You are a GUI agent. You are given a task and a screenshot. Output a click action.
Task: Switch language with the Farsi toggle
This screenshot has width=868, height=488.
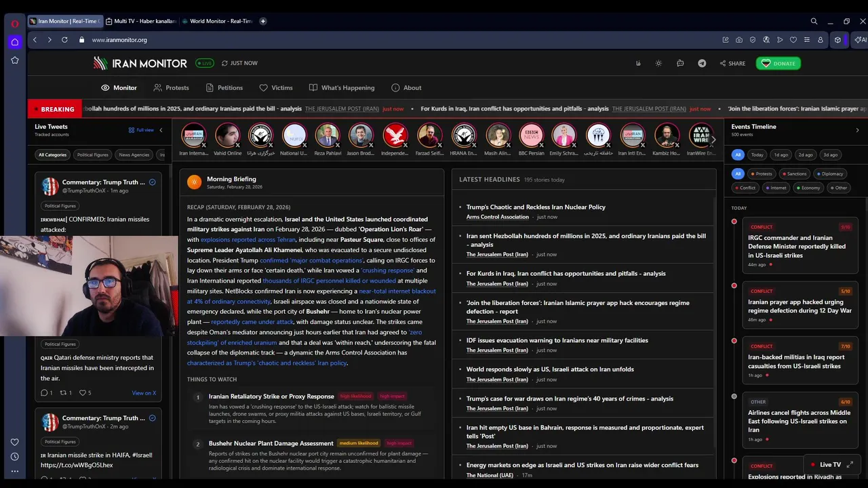(x=638, y=63)
